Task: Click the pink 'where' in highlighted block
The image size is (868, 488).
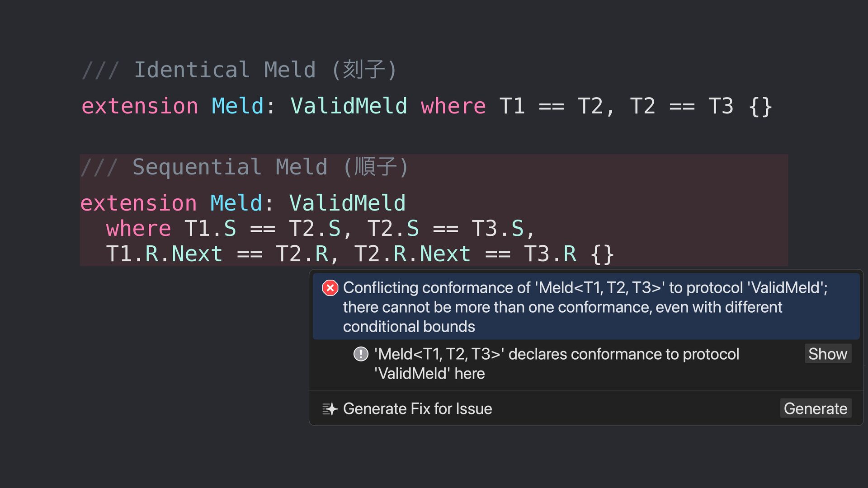Action: coord(138,229)
